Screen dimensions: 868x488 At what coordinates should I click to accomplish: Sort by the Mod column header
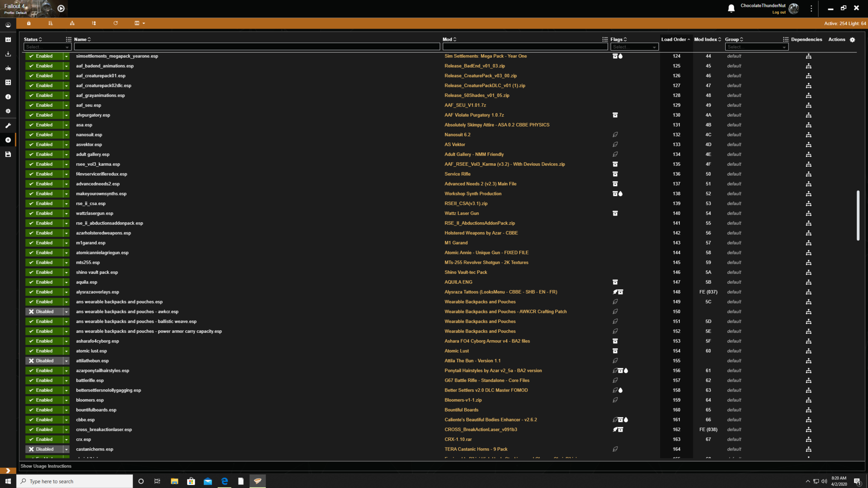[x=449, y=39]
